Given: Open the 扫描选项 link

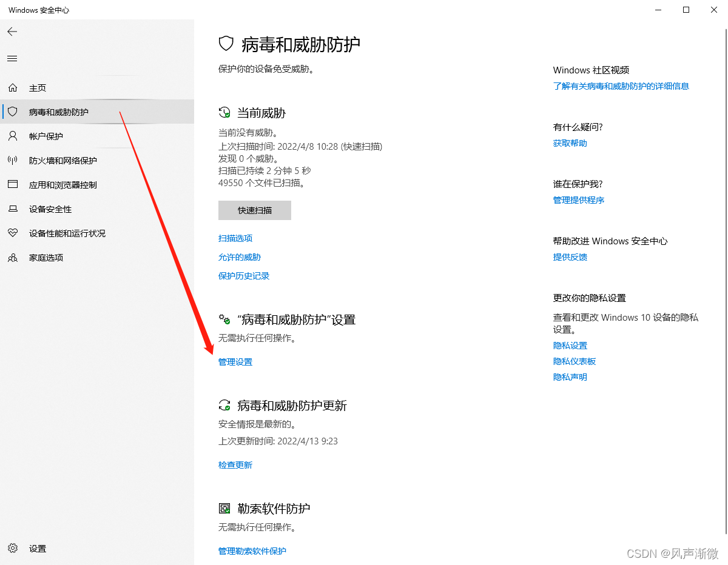Looking at the screenshot, I should tap(235, 238).
